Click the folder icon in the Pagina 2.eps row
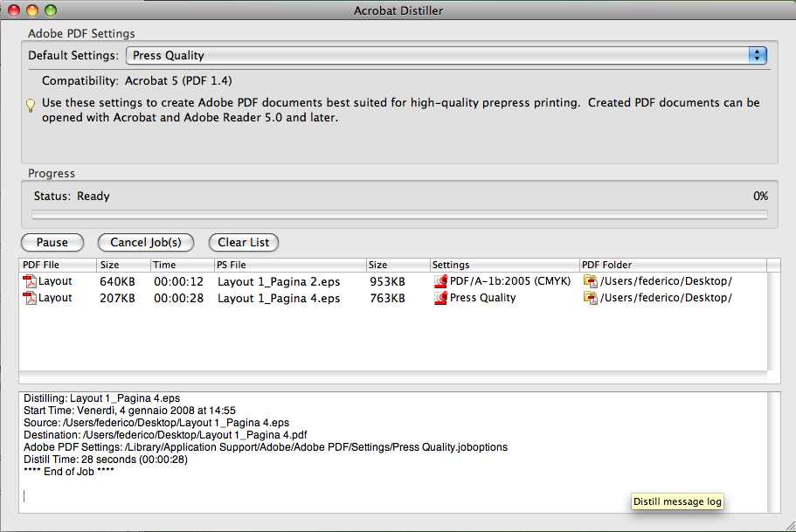 point(591,281)
